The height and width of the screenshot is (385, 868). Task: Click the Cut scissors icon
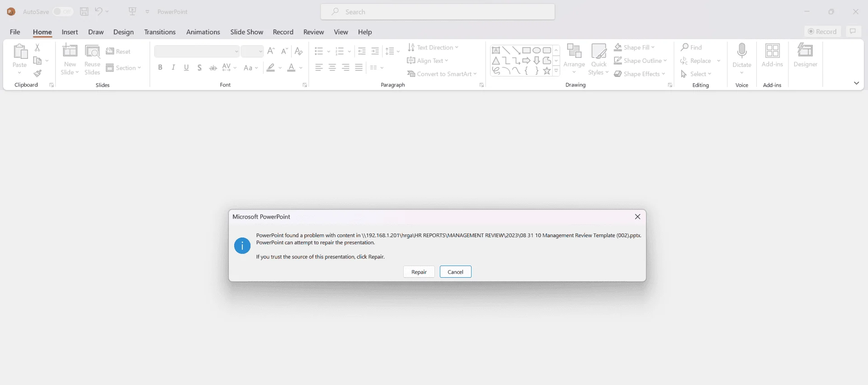(38, 48)
